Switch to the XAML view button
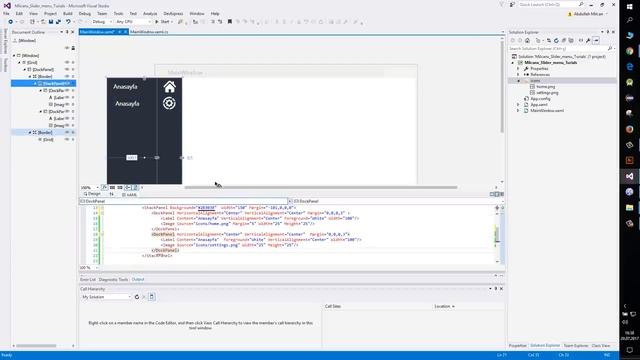 click(x=130, y=195)
